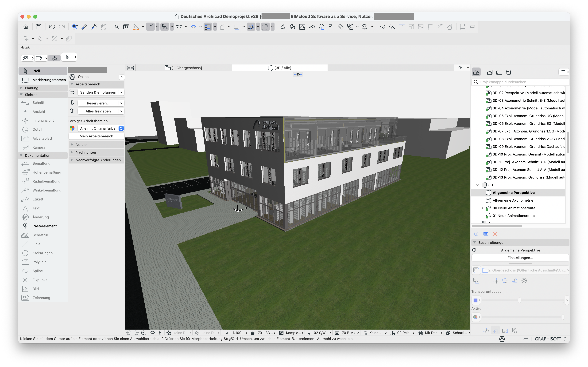Open the tab overview grid icon
The image size is (588, 367).
click(x=130, y=68)
